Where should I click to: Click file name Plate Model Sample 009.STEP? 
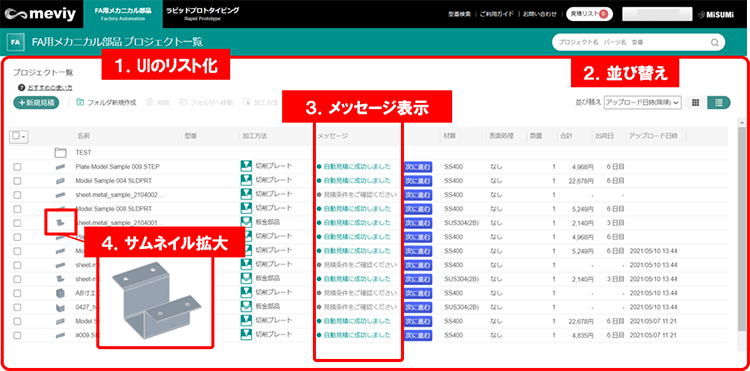118,167
